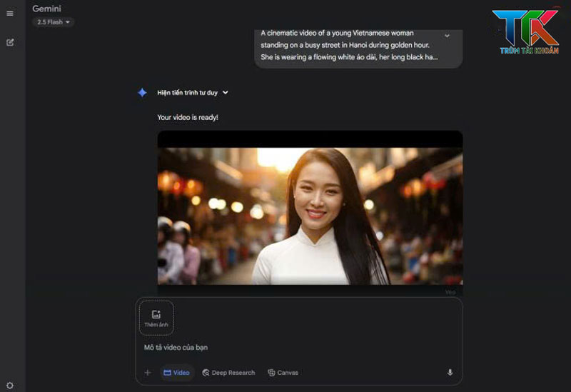Click the Thêm ảnh add image tile
The height and width of the screenshot is (392, 571).
click(156, 318)
